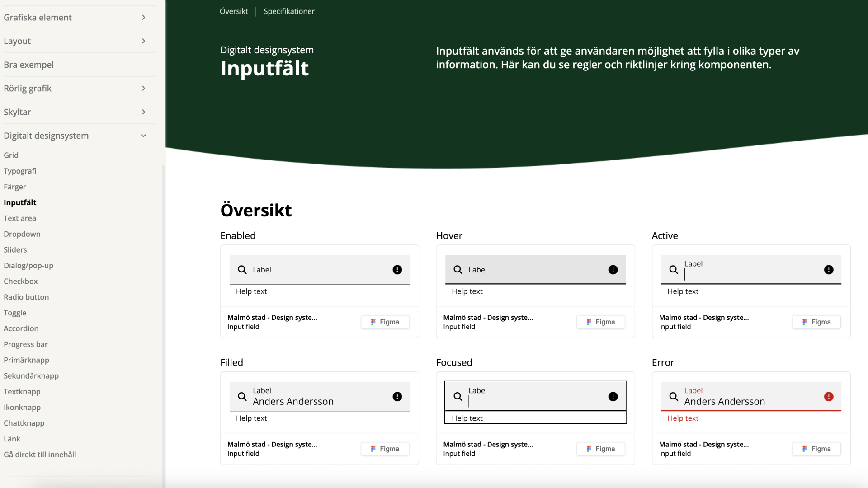Open the Toggle page in sidebar
The width and height of the screenshot is (868, 488).
15,313
